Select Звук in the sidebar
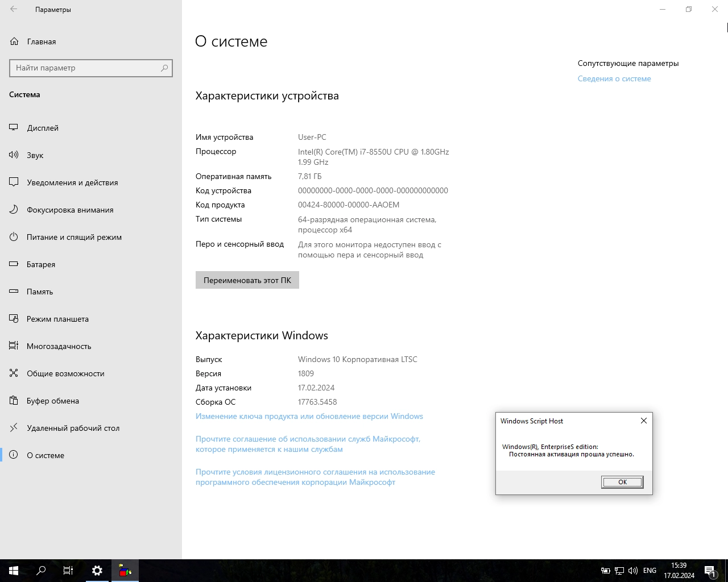 [35, 155]
